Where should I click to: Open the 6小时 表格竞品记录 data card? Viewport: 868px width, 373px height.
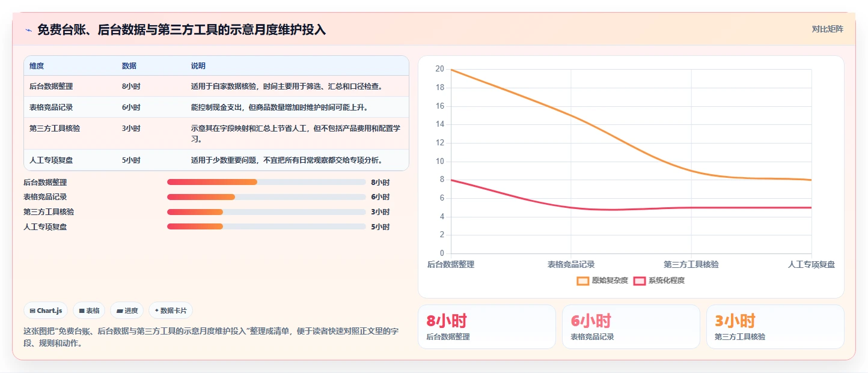click(631, 327)
